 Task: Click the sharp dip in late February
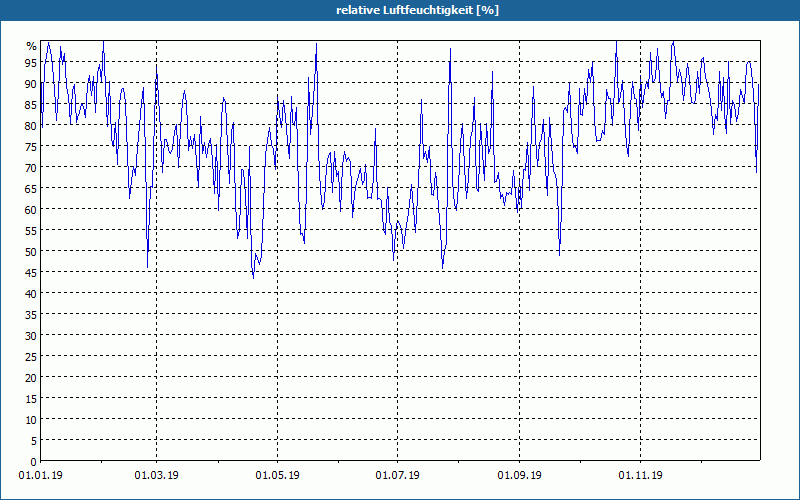click(147, 266)
